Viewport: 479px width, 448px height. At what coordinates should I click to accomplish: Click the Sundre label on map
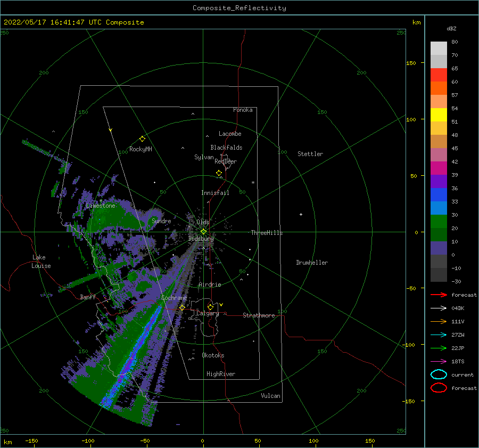tap(161, 221)
